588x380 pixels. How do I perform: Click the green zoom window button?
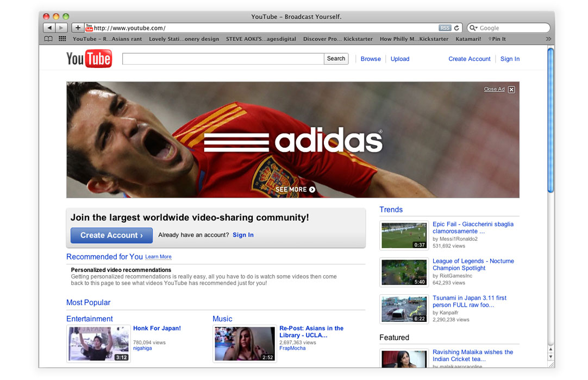tap(66, 16)
